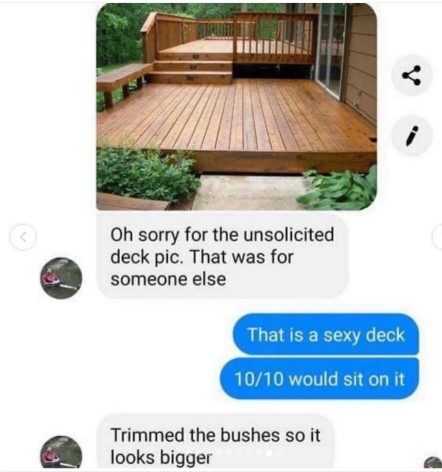Open the deck photo attachment
The image size is (442, 472).
[237, 107]
